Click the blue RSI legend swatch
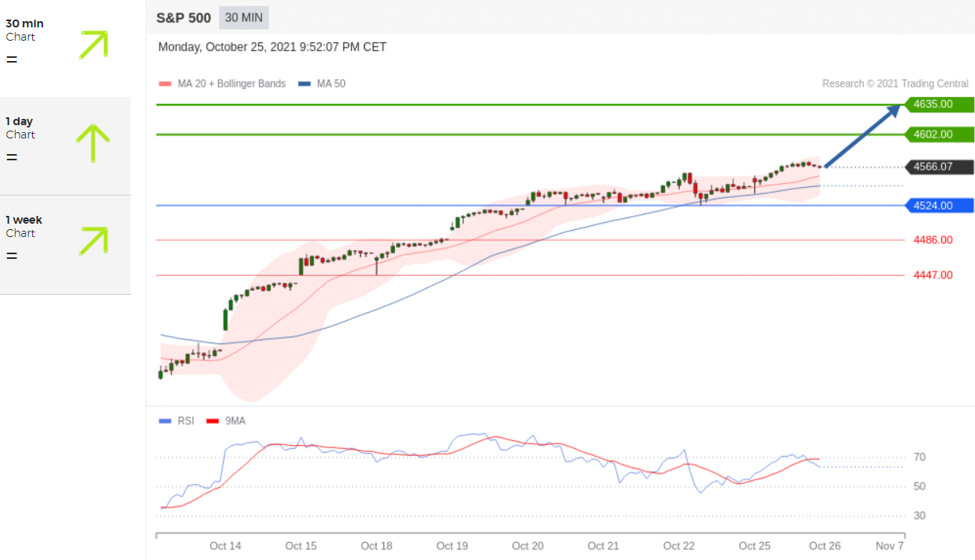The width and height of the screenshot is (975, 560). click(x=164, y=421)
